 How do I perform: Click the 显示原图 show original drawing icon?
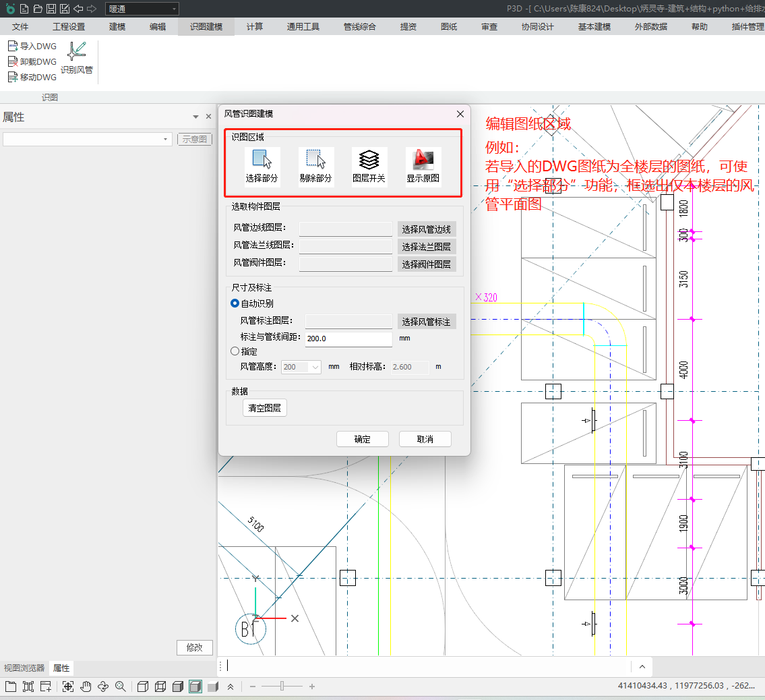[x=423, y=161]
